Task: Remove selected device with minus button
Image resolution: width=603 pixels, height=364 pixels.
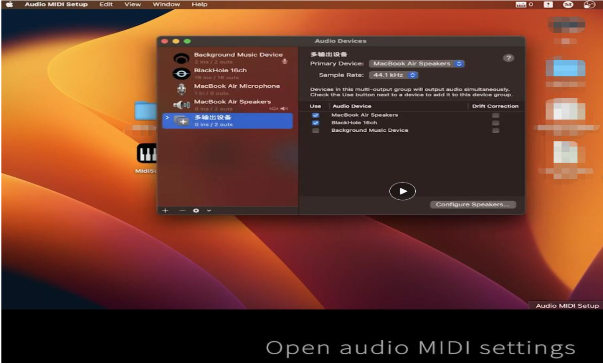Action: 183,210
